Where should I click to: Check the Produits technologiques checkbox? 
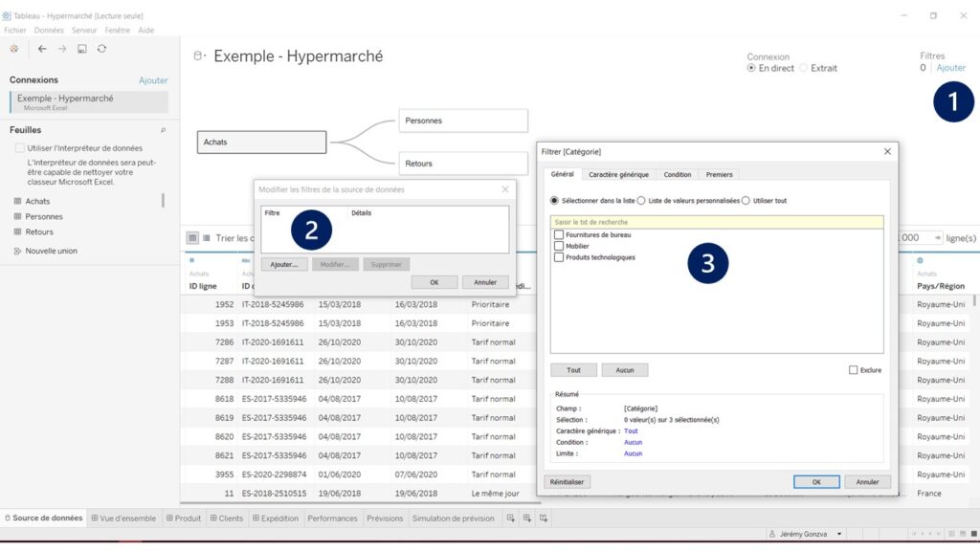559,257
